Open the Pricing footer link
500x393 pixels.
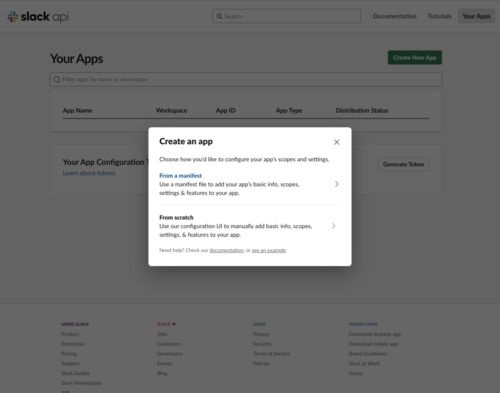tap(69, 354)
